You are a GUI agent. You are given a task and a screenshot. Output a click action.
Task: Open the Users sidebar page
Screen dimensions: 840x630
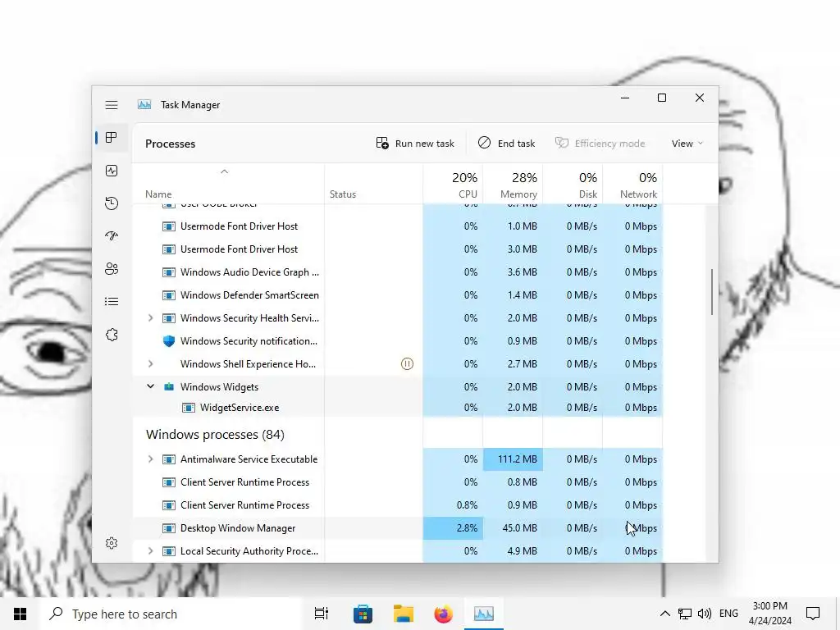click(x=112, y=269)
